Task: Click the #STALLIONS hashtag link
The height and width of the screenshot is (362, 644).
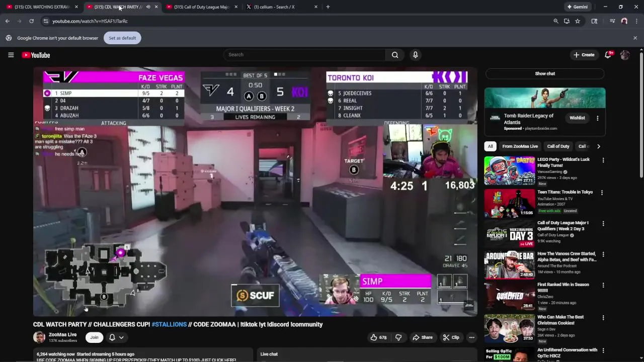Action: (169, 324)
